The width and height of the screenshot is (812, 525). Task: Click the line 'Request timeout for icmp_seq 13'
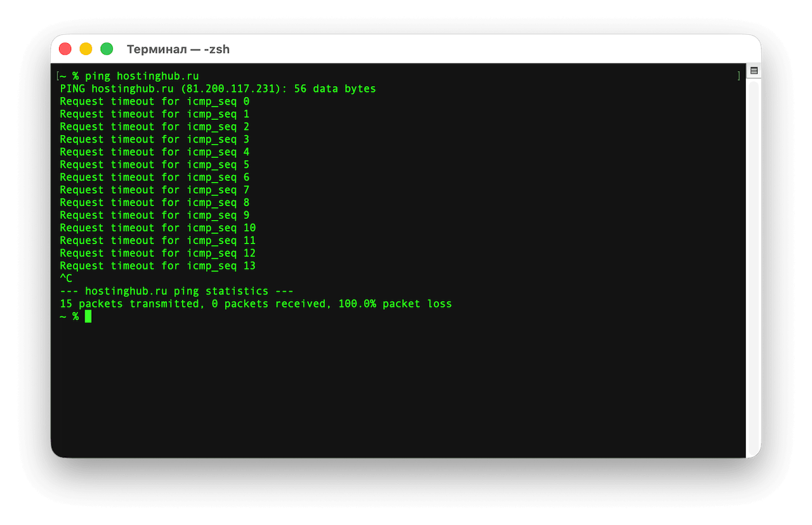click(157, 266)
